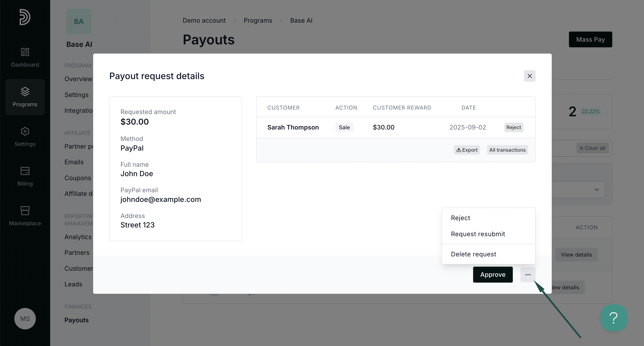Viewport: 644px width, 346px height.
Task: Open the Dashboard icon in sidebar
Action: pos(25,52)
